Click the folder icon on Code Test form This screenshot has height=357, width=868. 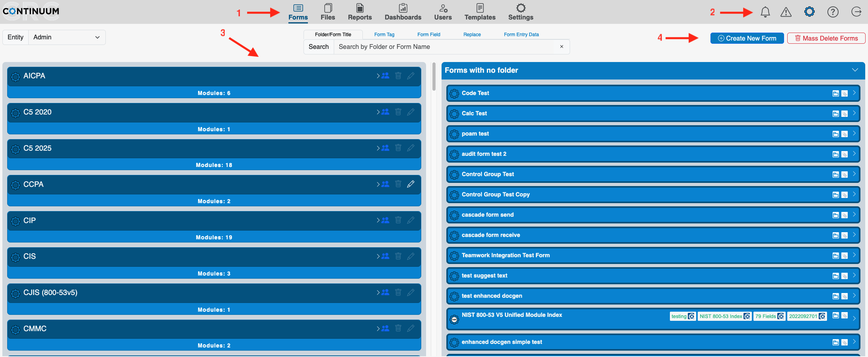tap(835, 93)
